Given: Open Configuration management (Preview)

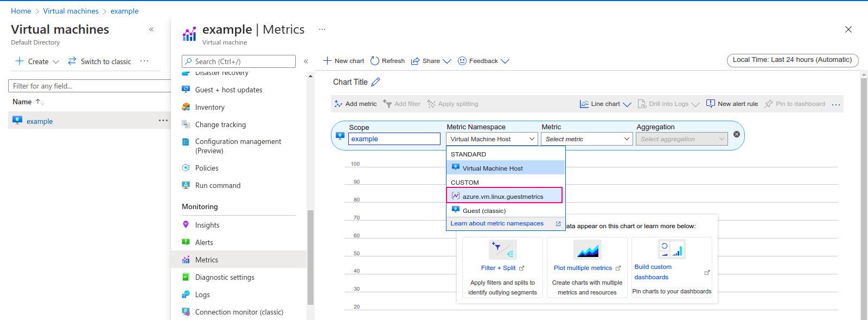Looking at the screenshot, I should pos(239,146).
